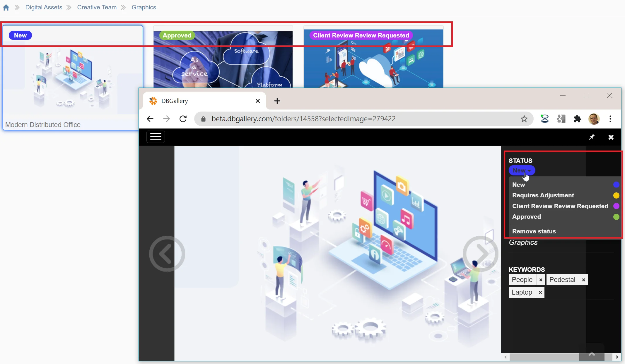Choose Approved status from list
625x364 pixels.
pyautogui.click(x=527, y=217)
